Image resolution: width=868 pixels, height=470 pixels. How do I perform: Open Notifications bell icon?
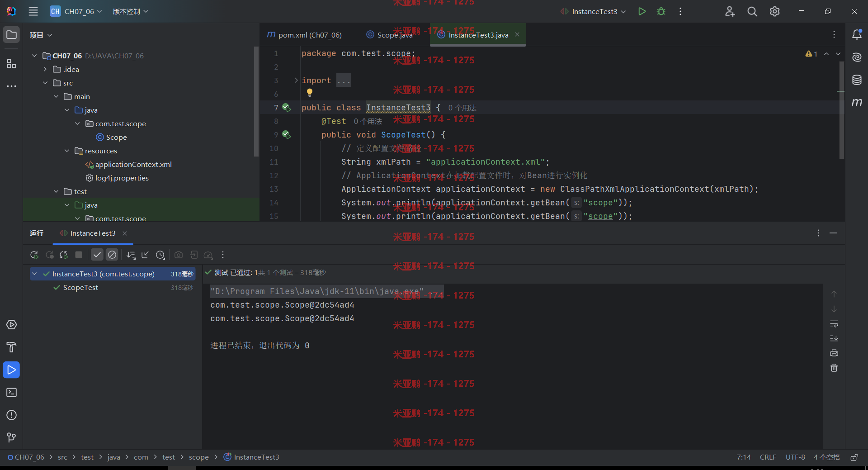[857, 34]
